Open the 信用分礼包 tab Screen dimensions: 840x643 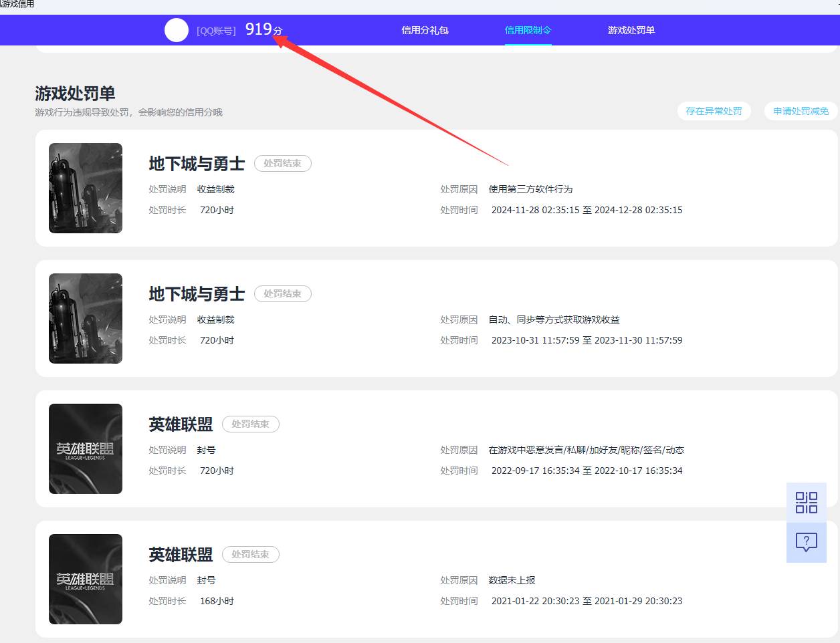(x=425, y=30)
